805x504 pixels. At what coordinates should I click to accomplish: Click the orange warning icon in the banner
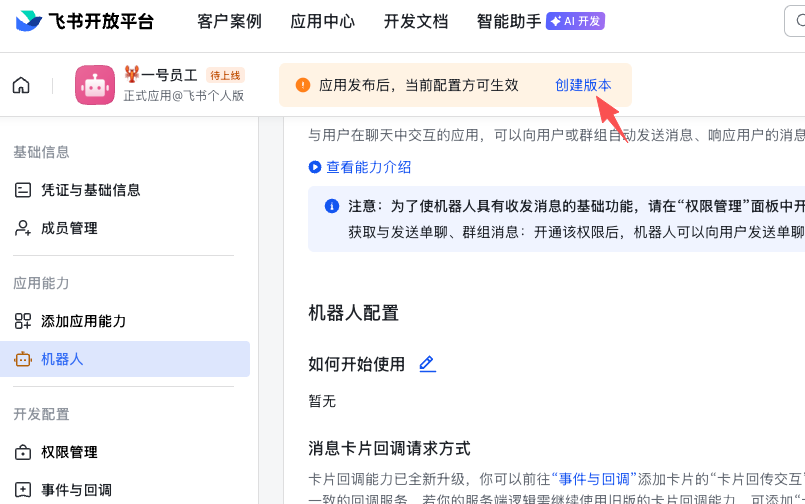(303, 85)
